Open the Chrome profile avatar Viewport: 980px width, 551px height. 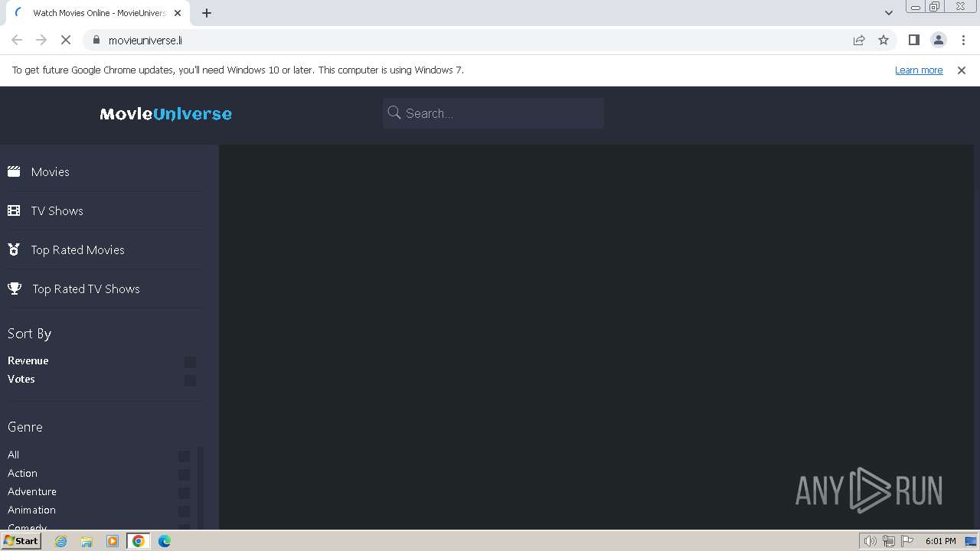coord(938,40)
